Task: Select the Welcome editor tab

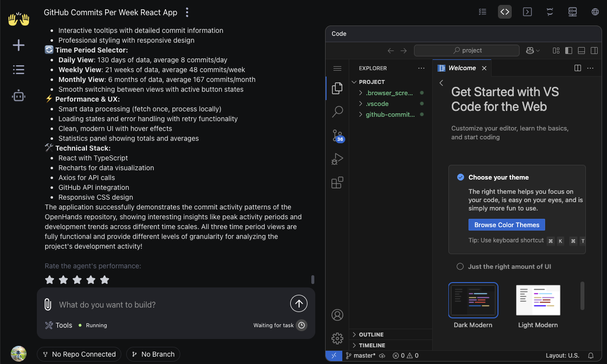Action: 462,68
